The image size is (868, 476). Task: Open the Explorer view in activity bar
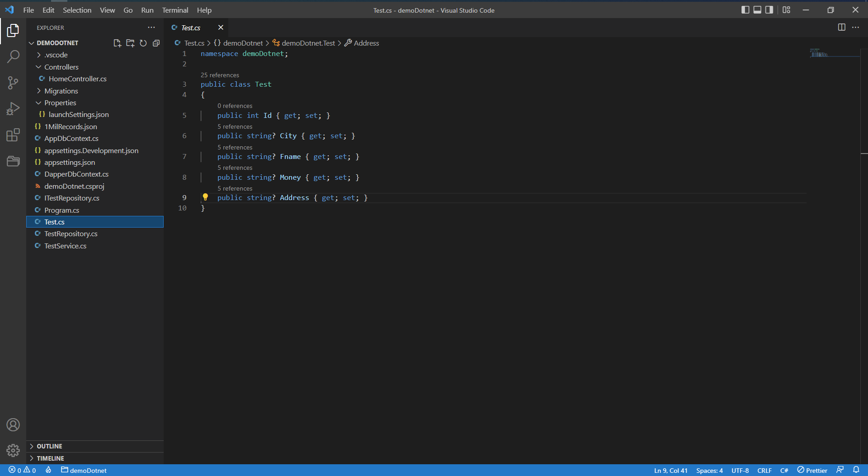[x=13, y=31]
